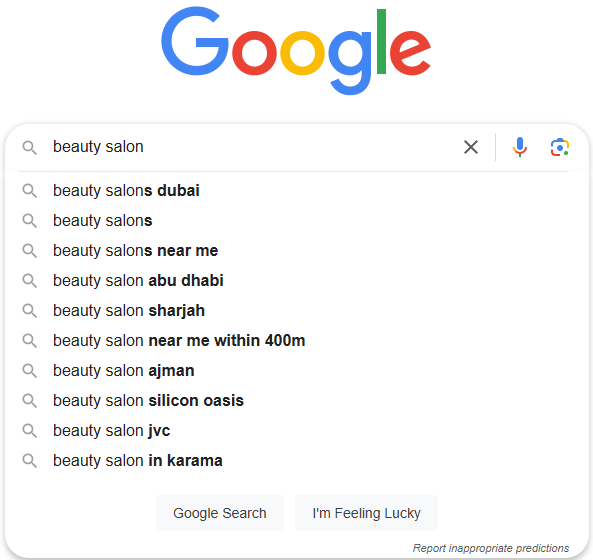The height and width of the screenshot is (560, 593).
Task: Click magnifier icon beside 'beauty salons dubai'
Action: pos(29,191)
